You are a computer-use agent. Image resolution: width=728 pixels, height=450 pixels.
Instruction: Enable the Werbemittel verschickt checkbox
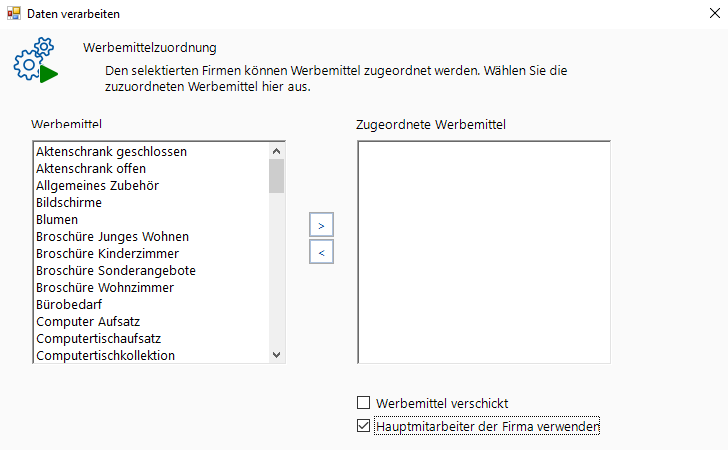[x=363, y=403]
